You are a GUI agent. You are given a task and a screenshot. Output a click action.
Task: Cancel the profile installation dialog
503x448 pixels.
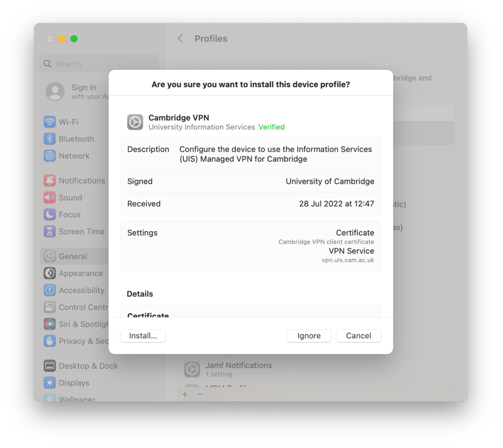(358, 336)
